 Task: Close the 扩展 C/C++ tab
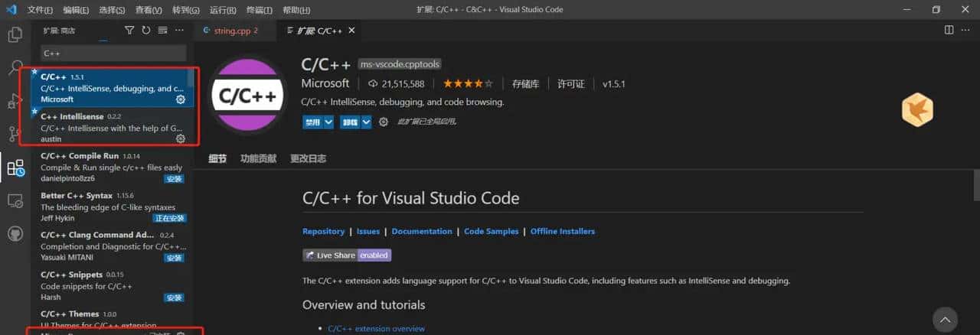[x=351, y=31]
